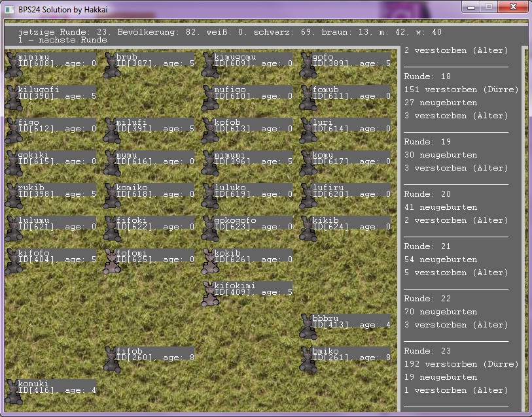This screenshot has height=417, width=532.
Task: Click the kokib bunny icon
Action: (x=209, y=261)
